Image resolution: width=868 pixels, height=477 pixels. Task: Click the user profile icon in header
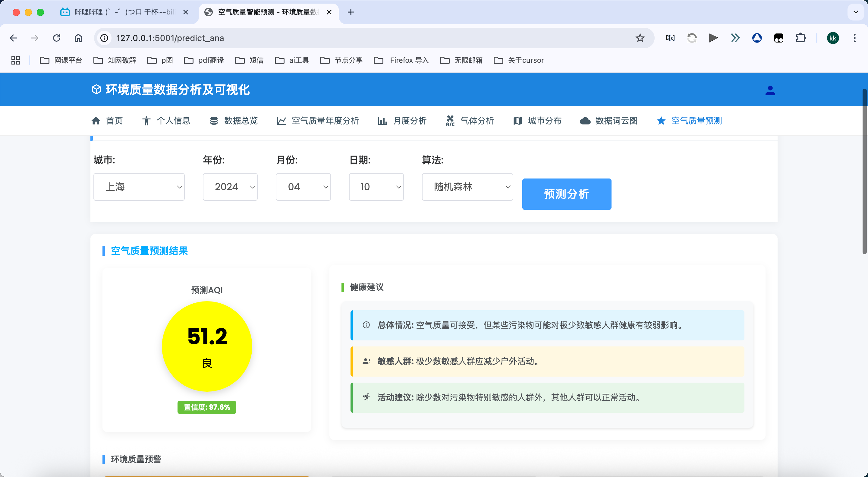coord(770,90)
